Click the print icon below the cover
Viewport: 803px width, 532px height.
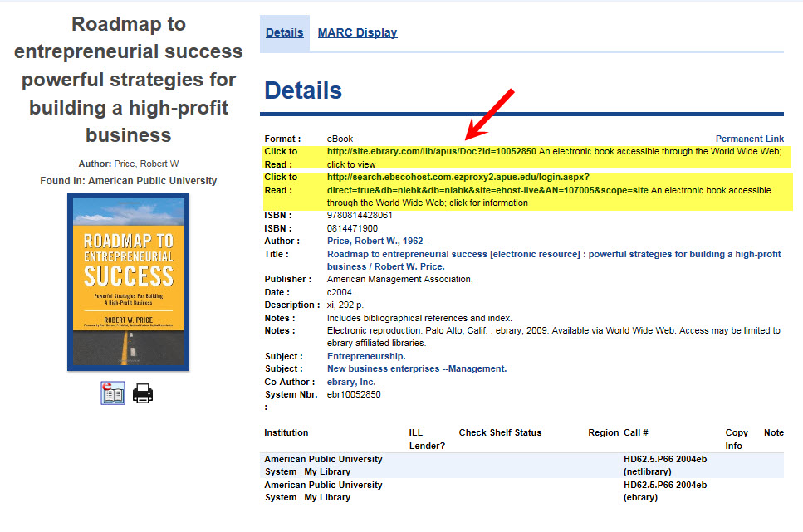pos(142,393)
